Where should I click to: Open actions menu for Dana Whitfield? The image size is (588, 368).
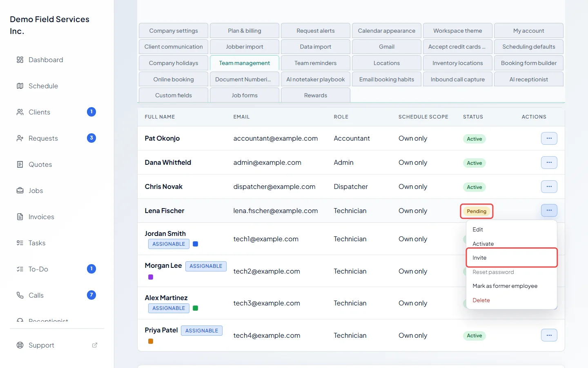[x=549, y=162]
